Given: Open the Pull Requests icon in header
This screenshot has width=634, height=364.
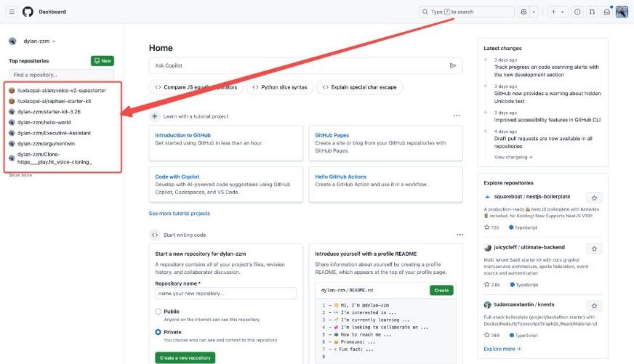Looking at the screenshot, I should [592, 12].
